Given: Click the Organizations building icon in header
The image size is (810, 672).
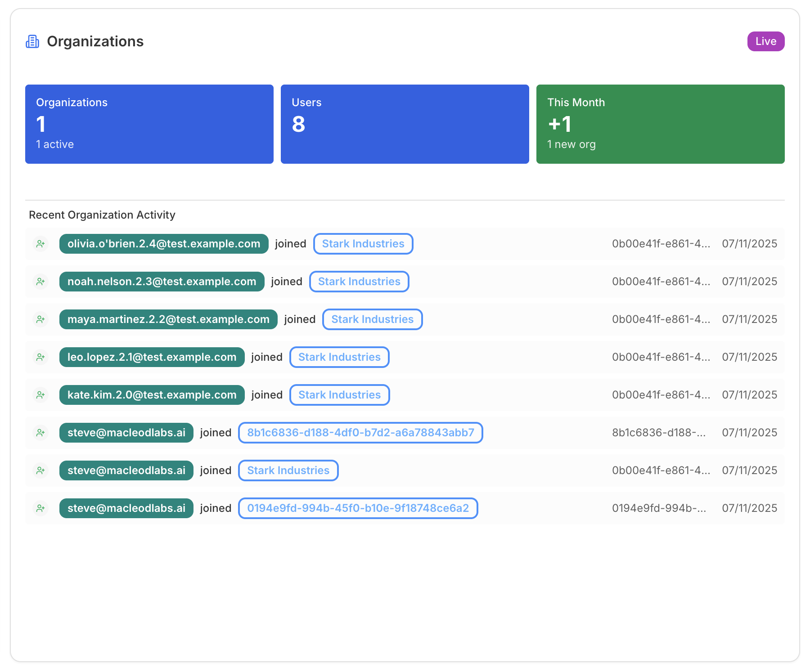Looking at the screenshot, I should click(32, 41).
